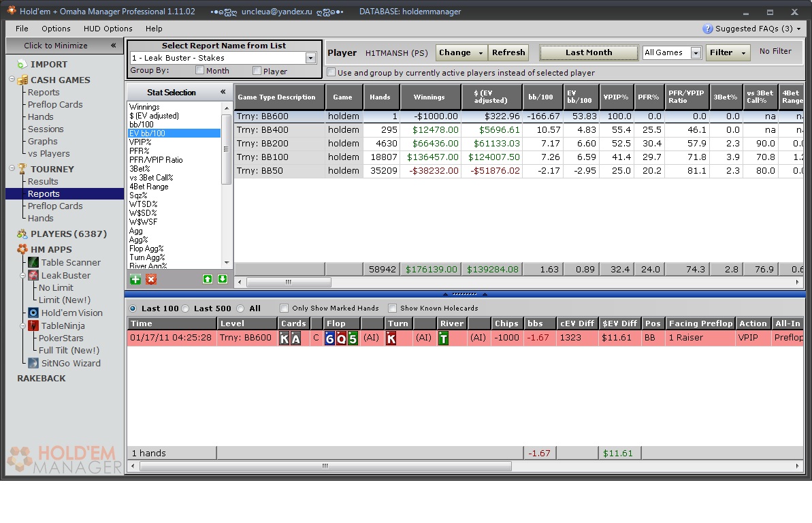
Task: Open the Options menu
Action: tap(56, 29)
